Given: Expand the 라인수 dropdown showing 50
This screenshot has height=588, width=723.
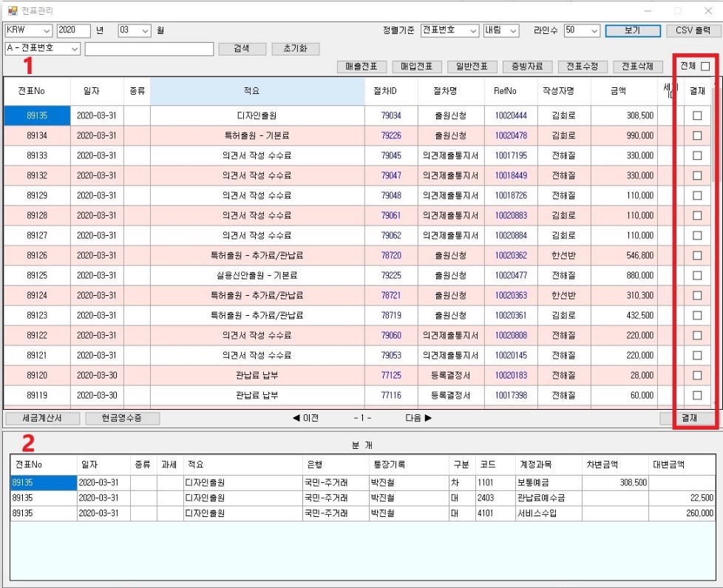Looking at the screenshot, I should (582, 30).
